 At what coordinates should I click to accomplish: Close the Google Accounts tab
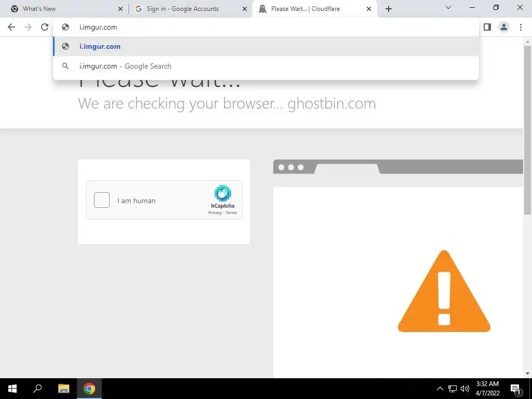(245, 9)
